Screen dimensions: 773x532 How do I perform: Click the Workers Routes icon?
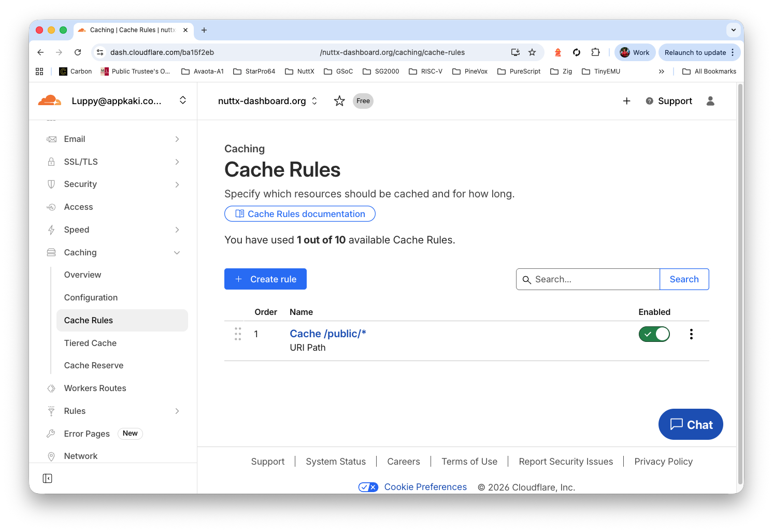tap(51, 388)
